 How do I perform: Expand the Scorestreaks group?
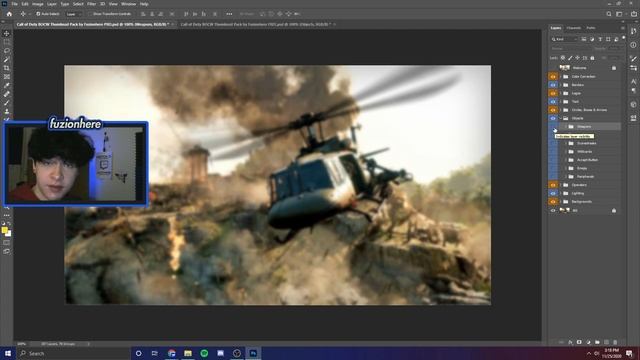pyautogui.click(x=566, y=143)
